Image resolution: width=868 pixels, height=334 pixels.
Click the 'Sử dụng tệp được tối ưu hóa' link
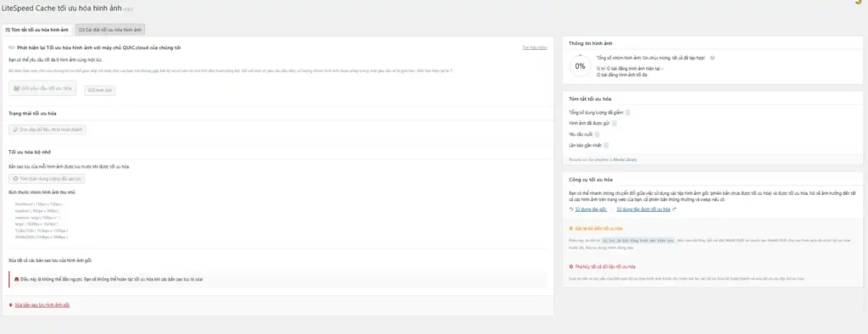click(x=643, y=209)
